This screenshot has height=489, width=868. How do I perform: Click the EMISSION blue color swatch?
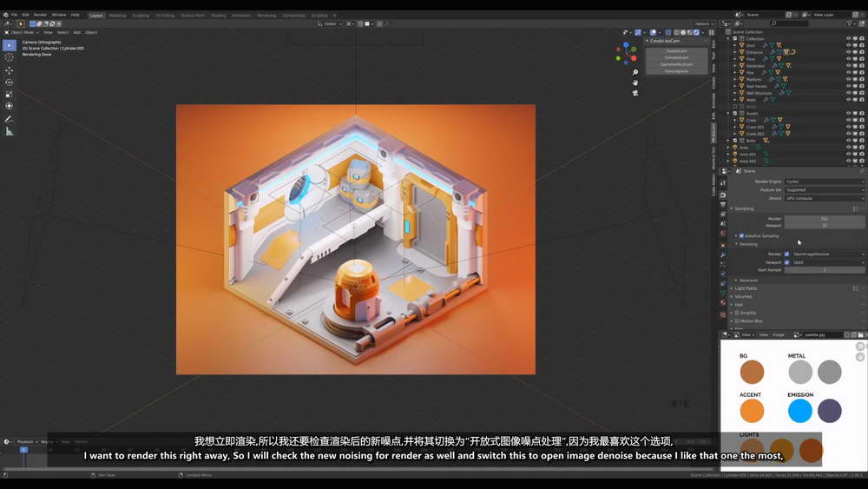800,411
